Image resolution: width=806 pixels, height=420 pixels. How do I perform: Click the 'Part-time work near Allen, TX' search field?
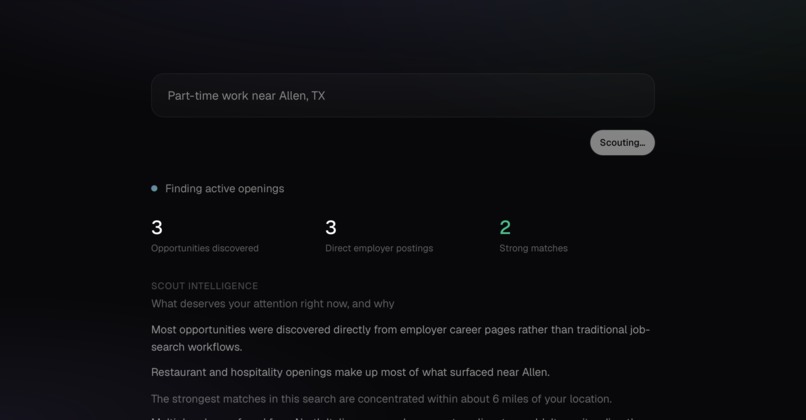point(402,96)
